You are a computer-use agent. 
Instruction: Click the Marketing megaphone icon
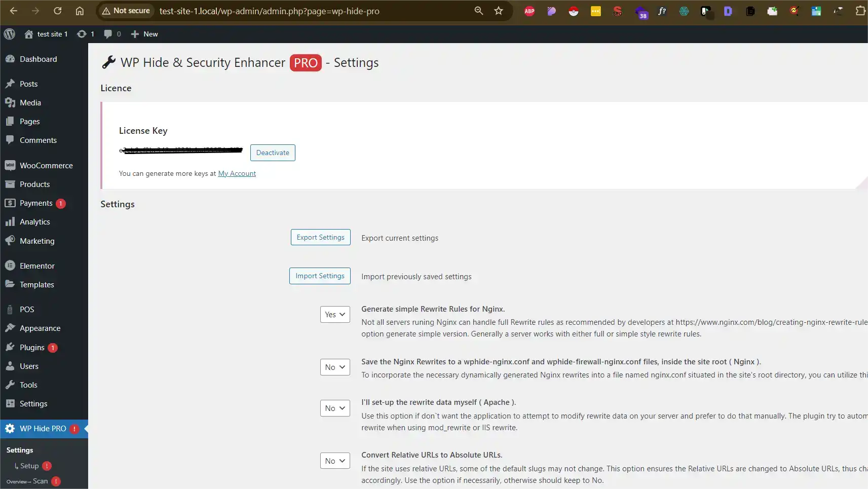(x=10, y=241)
